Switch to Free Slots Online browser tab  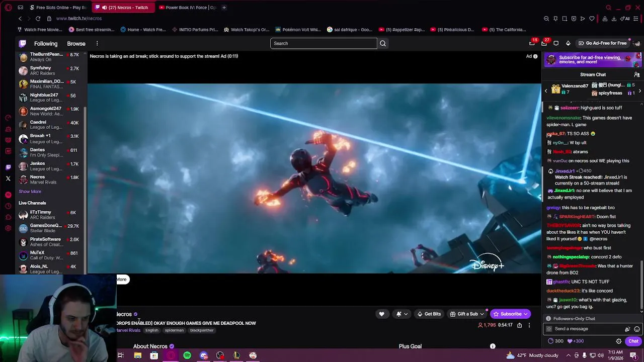[58, 8]
